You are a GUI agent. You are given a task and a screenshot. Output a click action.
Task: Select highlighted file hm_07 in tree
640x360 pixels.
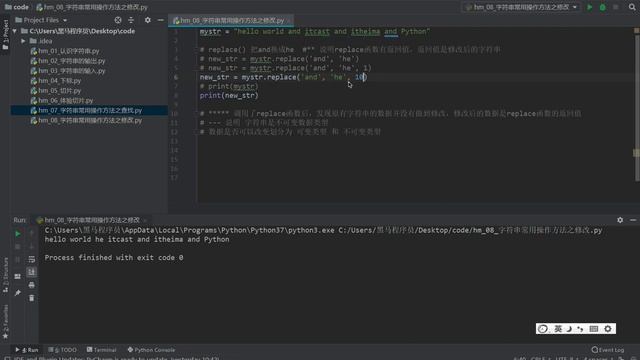(89, 110)
